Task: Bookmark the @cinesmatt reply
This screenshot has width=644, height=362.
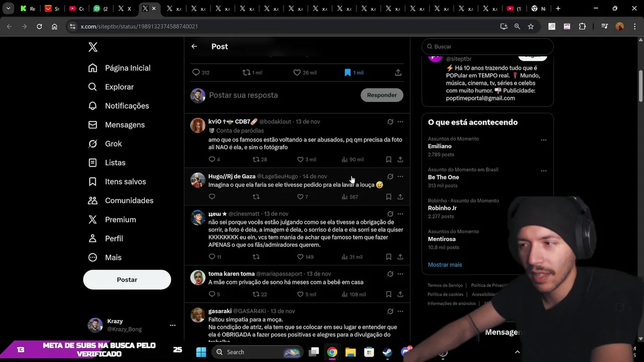Action: 388,257
